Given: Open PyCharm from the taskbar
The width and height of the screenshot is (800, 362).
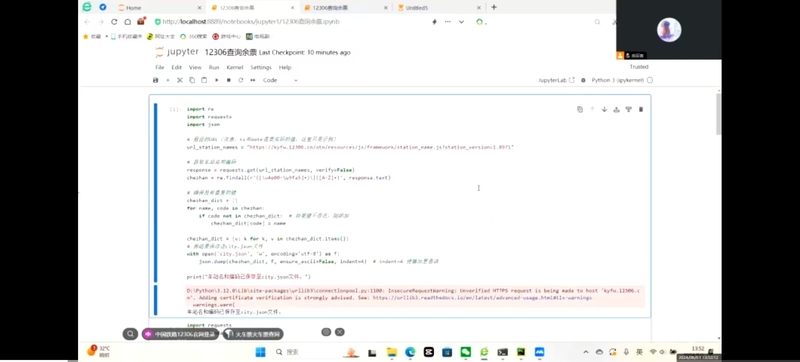Looking at the screenshot, I should pyautogui.click(x=521, y=352).
